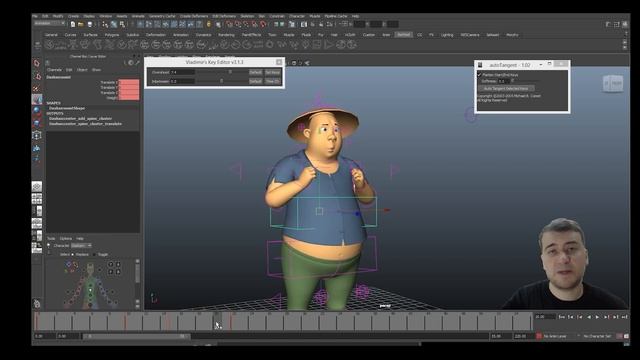
Task: Switch to four view layout
Action: [x=37, y=199]
